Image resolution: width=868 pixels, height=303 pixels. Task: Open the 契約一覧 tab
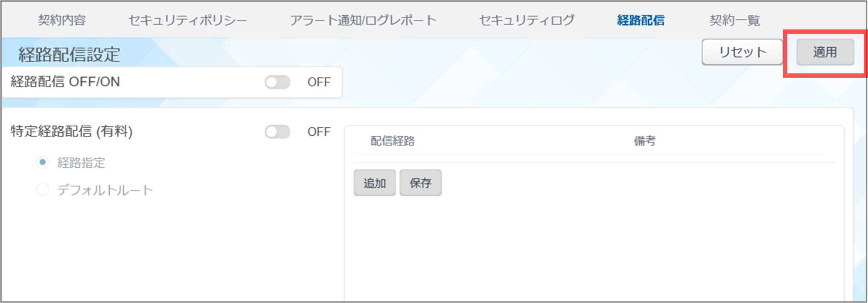coord(734,20)
